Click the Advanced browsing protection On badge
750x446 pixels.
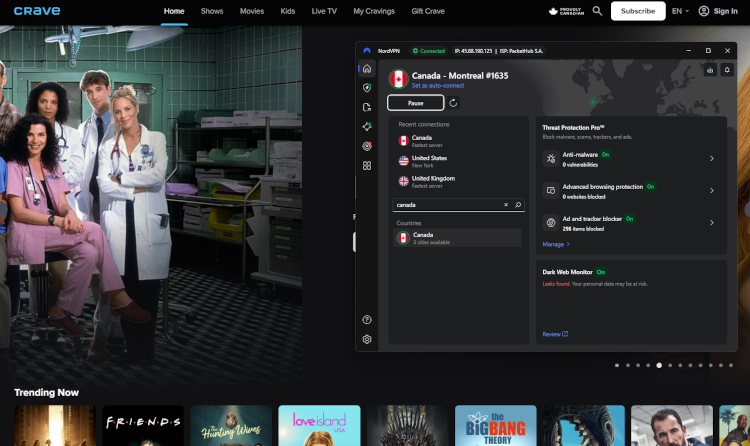(651, 187)
